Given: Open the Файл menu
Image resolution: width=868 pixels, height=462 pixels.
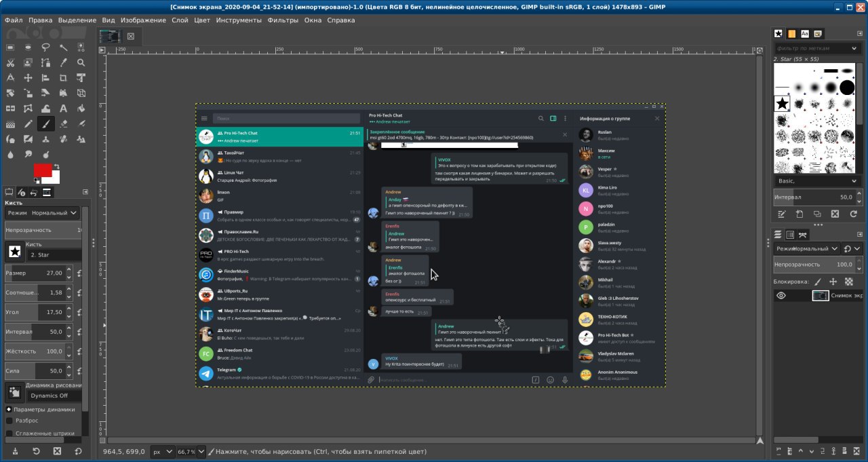Looking at the screenshot, I should [14, 20].
